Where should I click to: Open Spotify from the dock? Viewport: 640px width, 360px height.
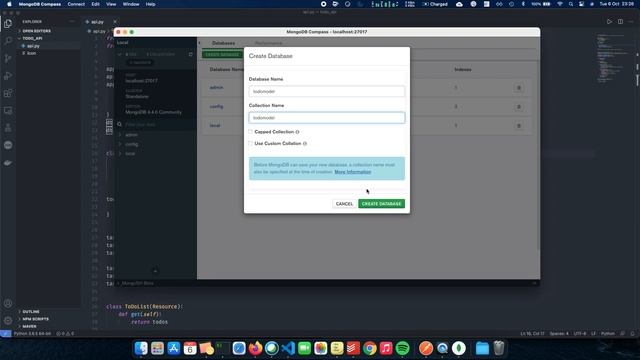pos(402,348)
